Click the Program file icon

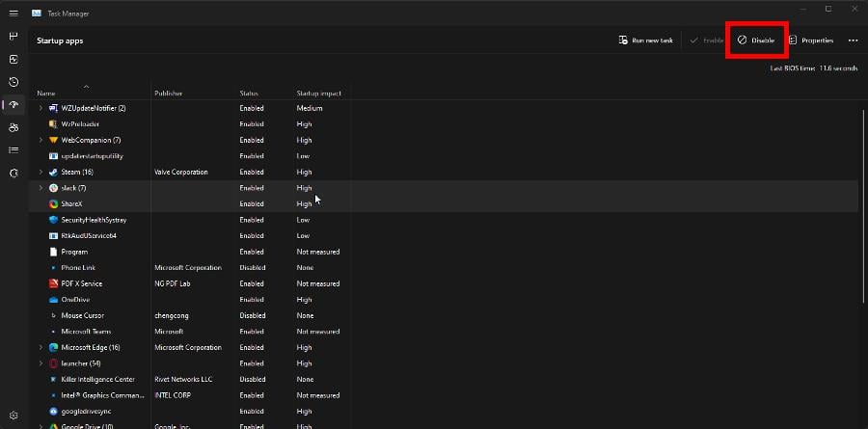tap(53, 252)
